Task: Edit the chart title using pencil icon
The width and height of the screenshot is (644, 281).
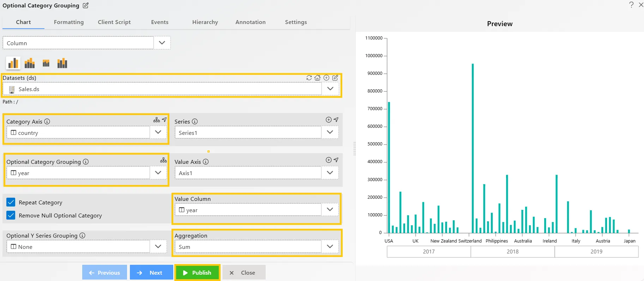Action: (x=86, y=6)
